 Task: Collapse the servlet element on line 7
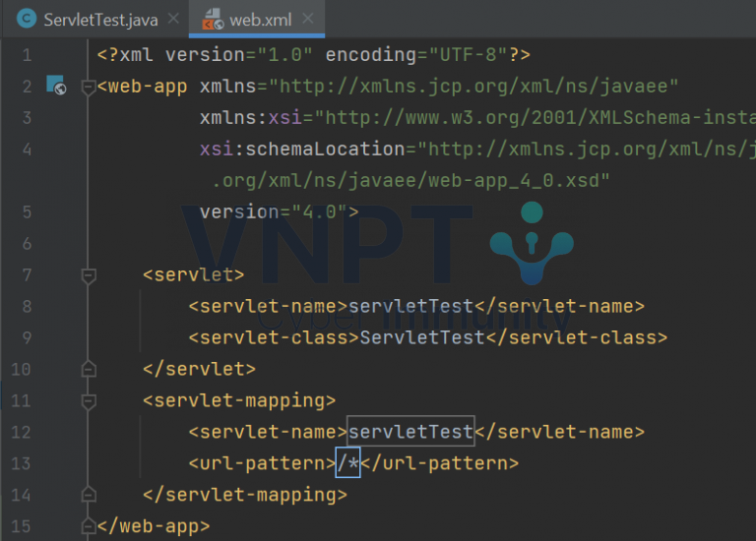(x=89, y=275)
